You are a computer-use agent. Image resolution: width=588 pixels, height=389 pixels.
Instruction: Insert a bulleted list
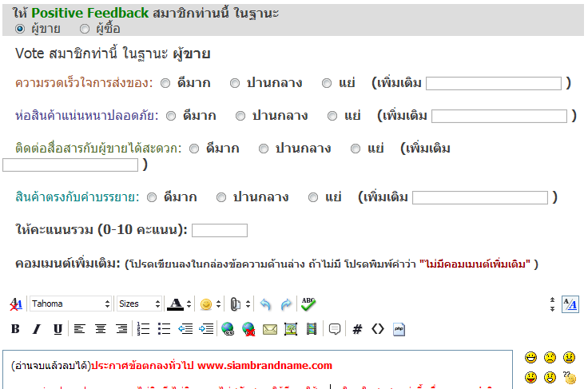[x=164, y=328]
